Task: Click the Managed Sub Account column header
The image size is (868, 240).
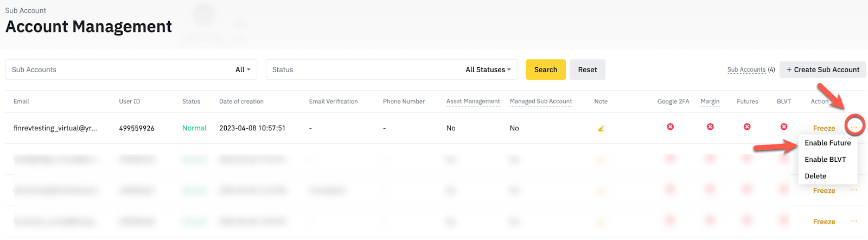Action: pyautogui.click(x=541, y=101)
